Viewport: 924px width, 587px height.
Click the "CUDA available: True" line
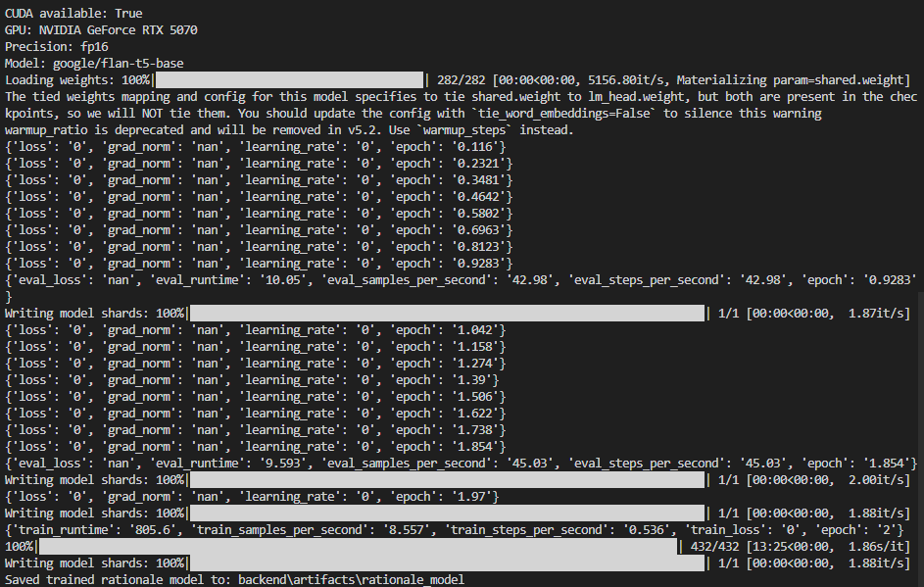(x=73, y=14)
